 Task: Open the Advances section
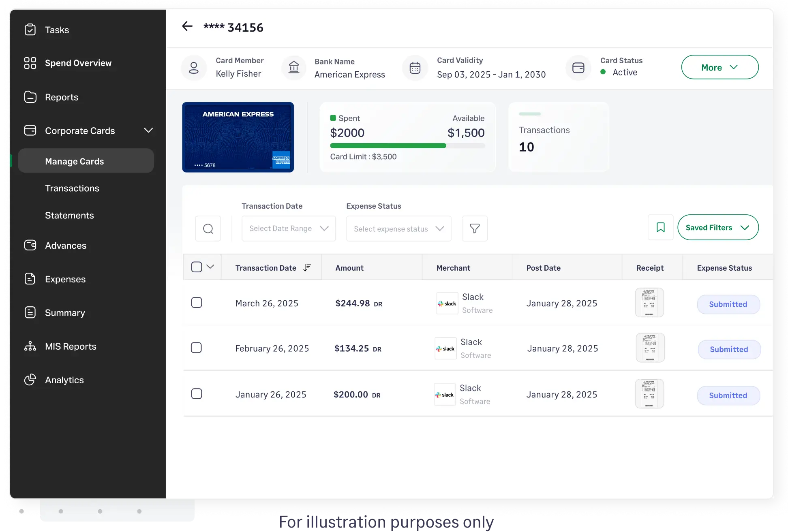click(65, 245)
